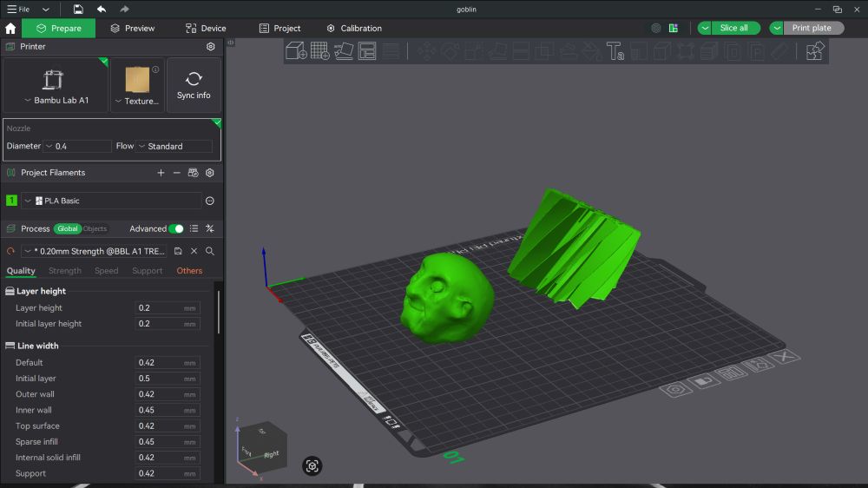
Task: Click the Sync info button
Action: pos(194,85)
